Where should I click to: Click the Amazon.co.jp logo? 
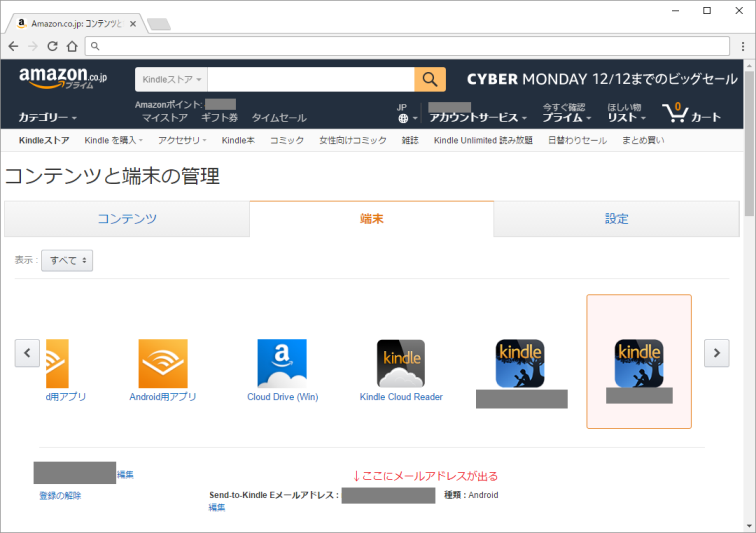(x=63, y=78)
